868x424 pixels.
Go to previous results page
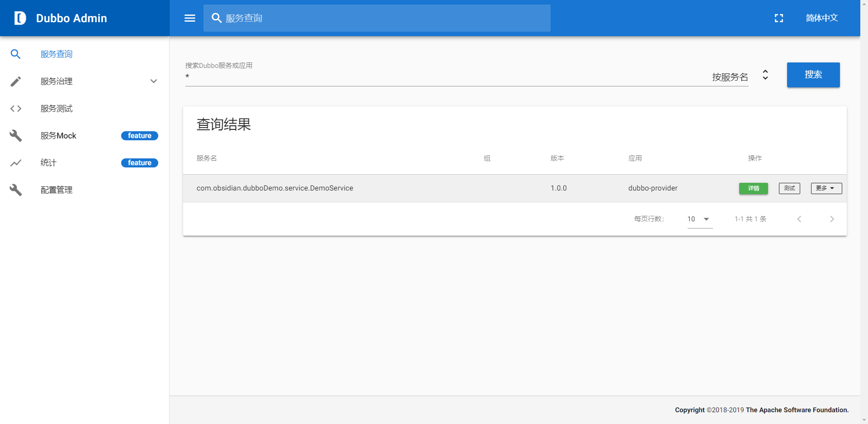[x=799, y=219]
